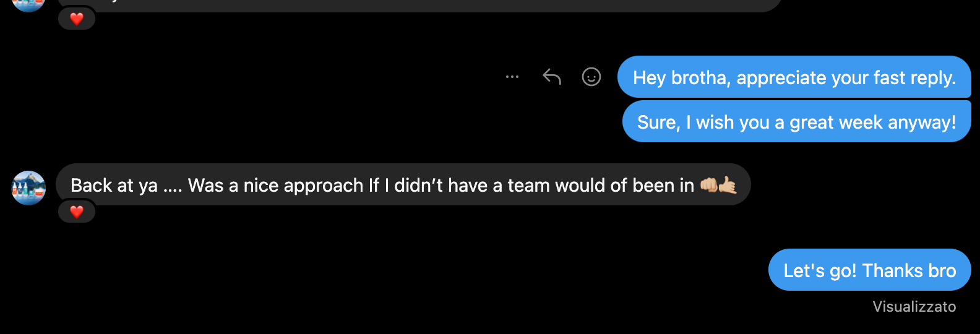Select the gray Back at ya bubble
980x334 pixels.
(x=402, y=185)
